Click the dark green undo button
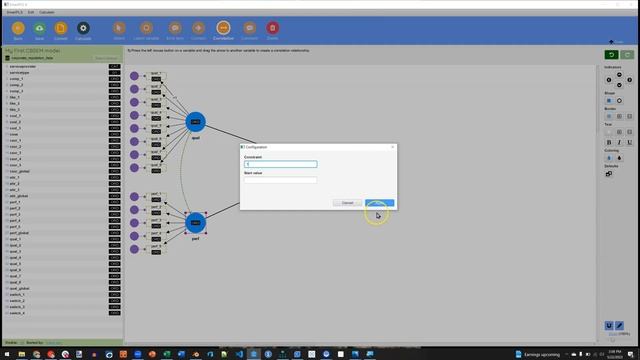Screen dimensions: 640x360 tap(611, 55)
